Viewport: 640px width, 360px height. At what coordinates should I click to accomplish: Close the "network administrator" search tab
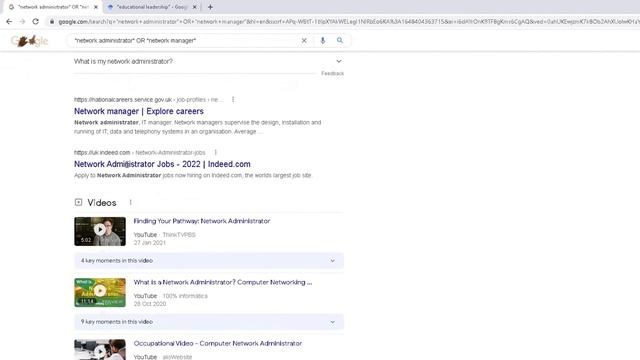(x=96, y=7)
